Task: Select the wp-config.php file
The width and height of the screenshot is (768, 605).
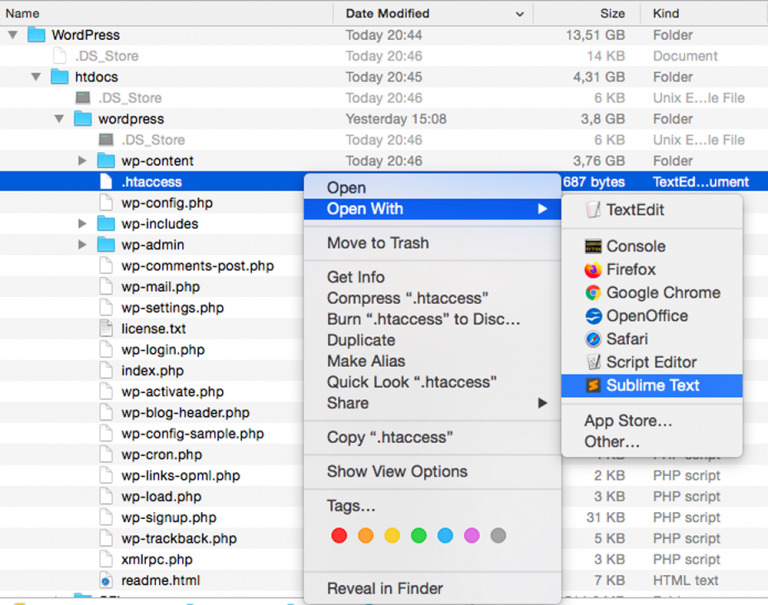Action: [x=166, y=203]
